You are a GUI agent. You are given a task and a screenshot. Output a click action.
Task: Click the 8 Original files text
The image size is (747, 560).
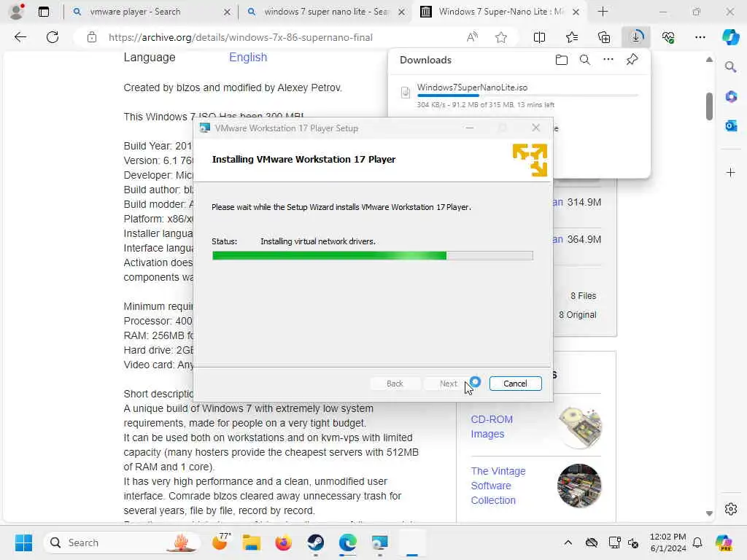[x=578, y=315]
